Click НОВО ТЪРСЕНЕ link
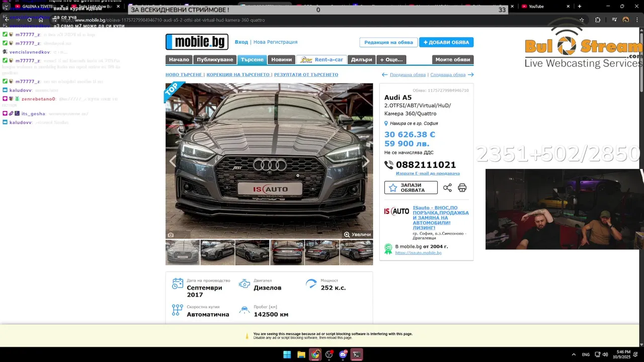The width and height of the screenshot is (644, 362). [x=184, y=74]
